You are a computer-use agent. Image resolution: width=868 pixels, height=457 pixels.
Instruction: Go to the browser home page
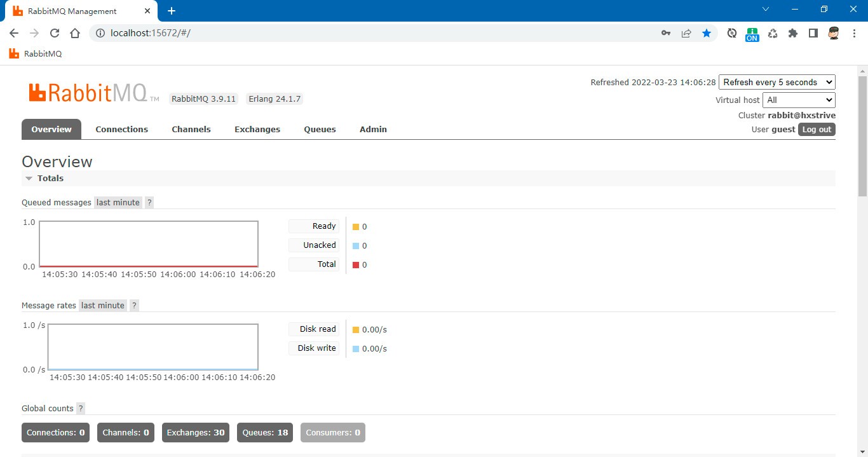(75, 33)
